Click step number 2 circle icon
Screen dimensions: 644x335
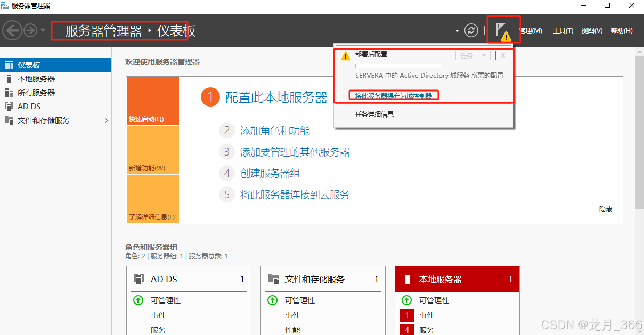point(226,131)
